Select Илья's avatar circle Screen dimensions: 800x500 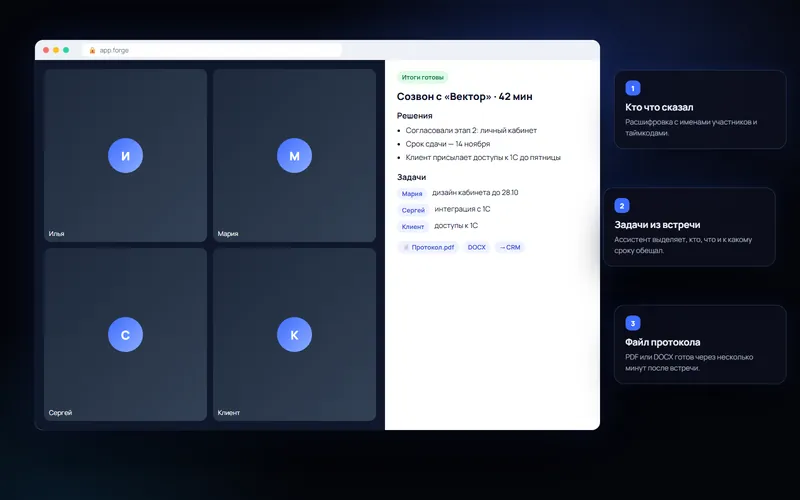[126, 156]
